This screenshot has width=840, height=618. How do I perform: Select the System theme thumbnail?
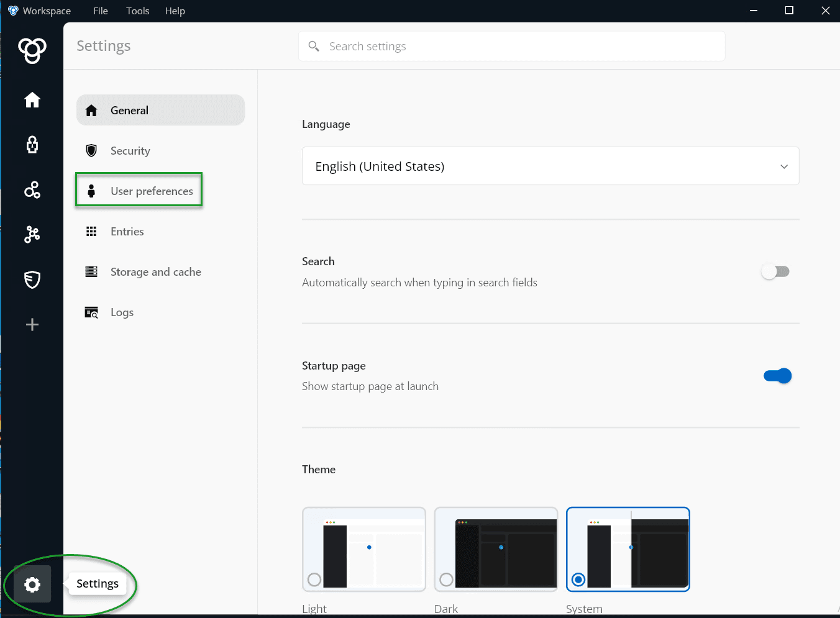click(x=628, y=548)
